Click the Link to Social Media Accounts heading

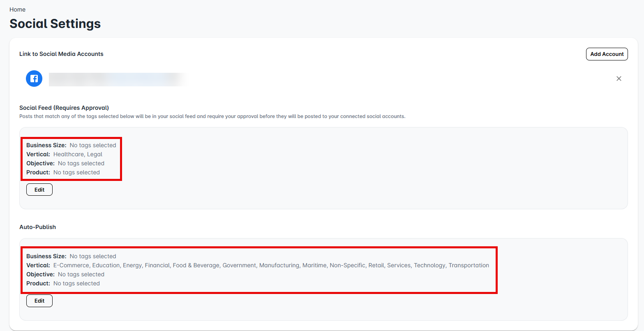tap(61, 54)
